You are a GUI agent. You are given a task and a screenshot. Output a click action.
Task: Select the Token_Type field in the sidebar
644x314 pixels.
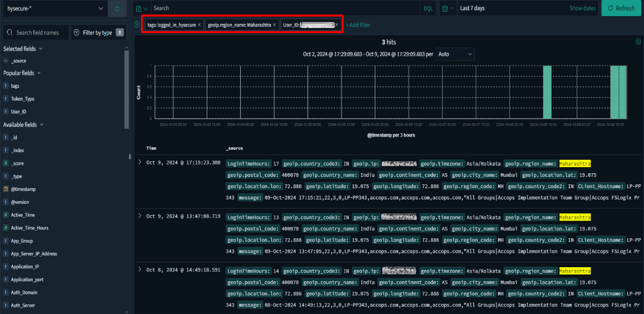click(23, 99)
